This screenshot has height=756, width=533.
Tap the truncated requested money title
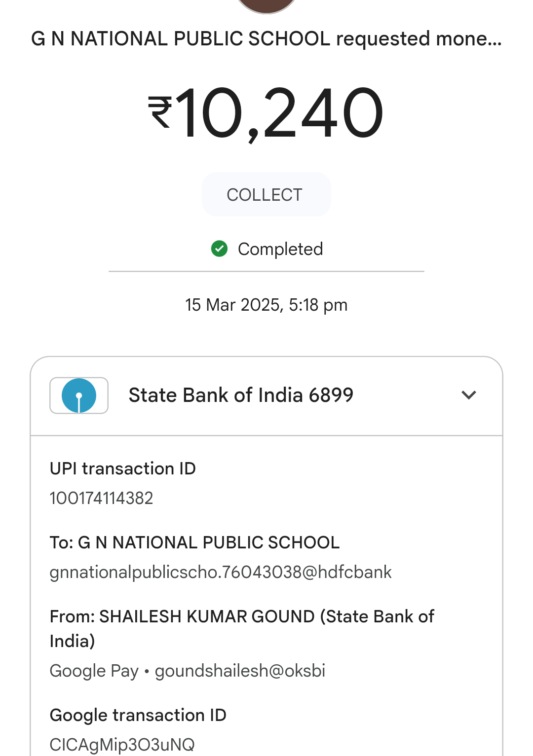click(266, 39)
